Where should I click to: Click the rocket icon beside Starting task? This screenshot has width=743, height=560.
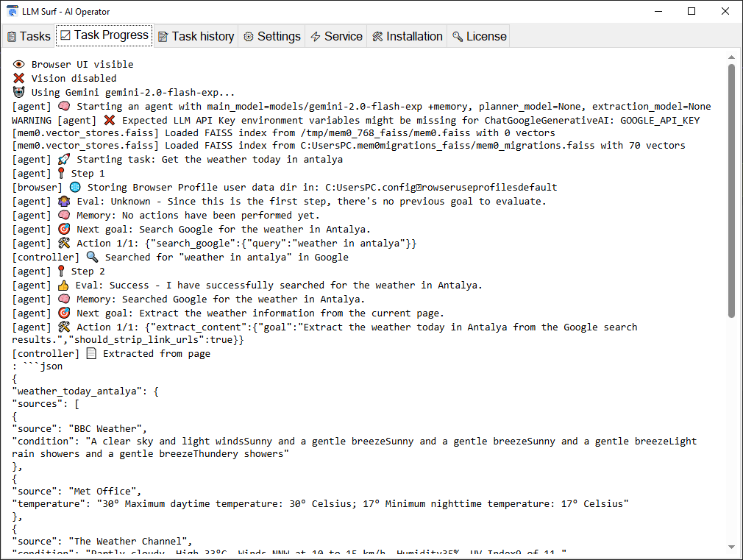coord(63,160)
